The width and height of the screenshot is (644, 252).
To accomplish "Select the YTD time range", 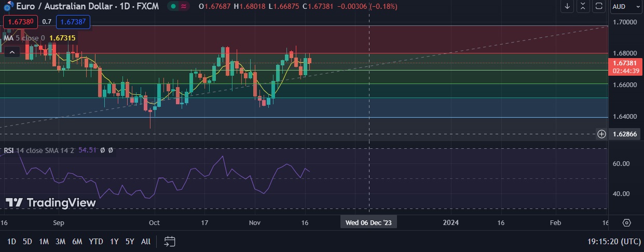I will (x=95, y=241).
